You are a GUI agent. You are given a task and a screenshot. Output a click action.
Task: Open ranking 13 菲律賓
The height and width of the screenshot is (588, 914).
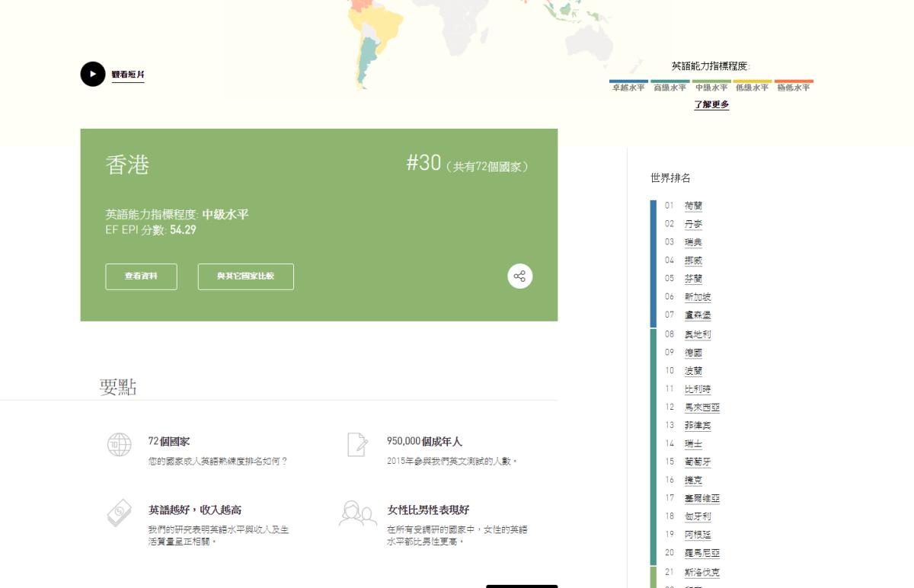(x=698, y=426)
